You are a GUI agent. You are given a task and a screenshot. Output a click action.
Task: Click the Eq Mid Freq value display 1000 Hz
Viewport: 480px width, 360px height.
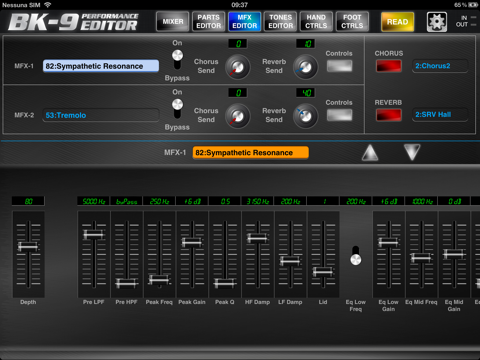[x=421, y=201]
